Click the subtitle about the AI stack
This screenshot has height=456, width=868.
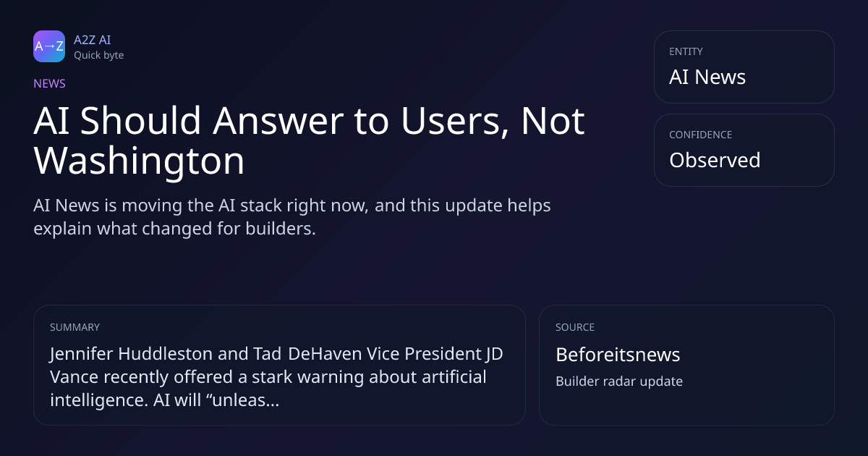pyautogui.click(x=292, y=217)
